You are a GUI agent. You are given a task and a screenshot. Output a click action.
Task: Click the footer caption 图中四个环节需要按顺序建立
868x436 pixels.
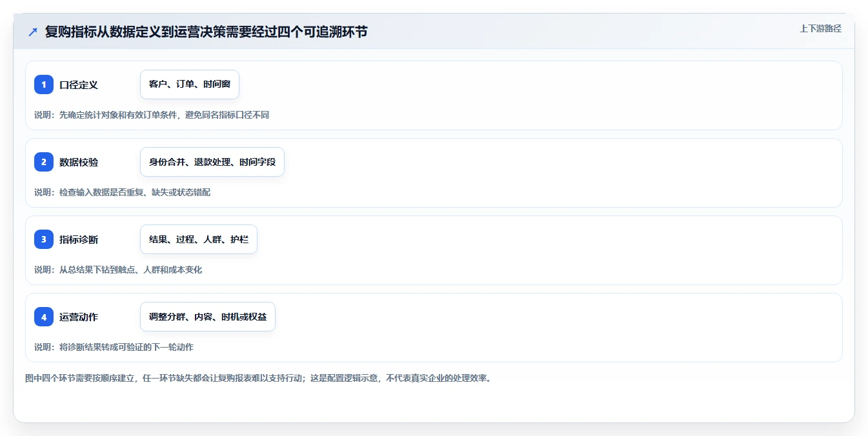[258, 378]
